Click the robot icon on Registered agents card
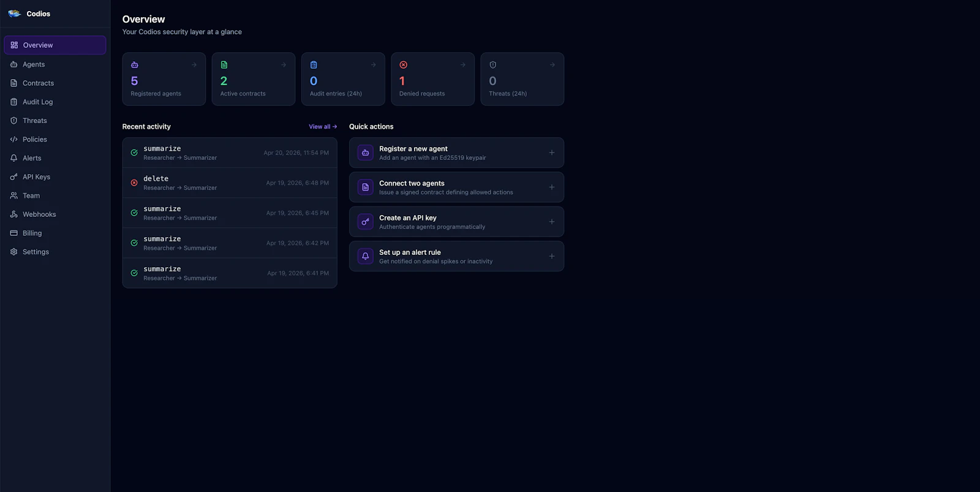 [135, 65]
